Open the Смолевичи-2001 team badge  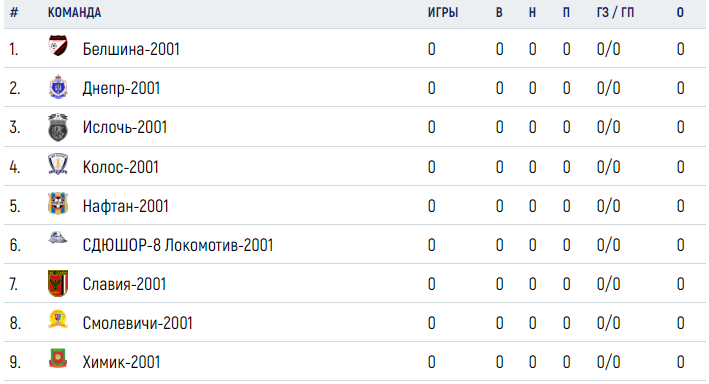(x=58, y=319)
